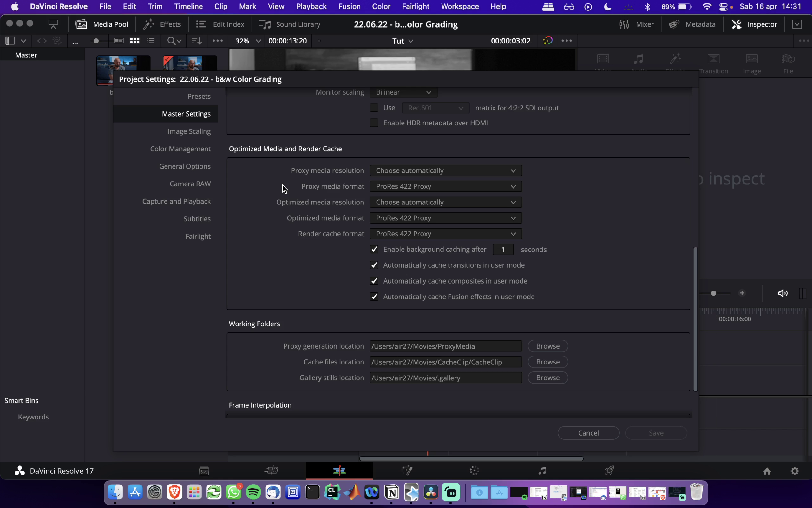Open the Fusion menu in menu bar
The width and height of the screenshot is (812, 508).
click(349, 6)
